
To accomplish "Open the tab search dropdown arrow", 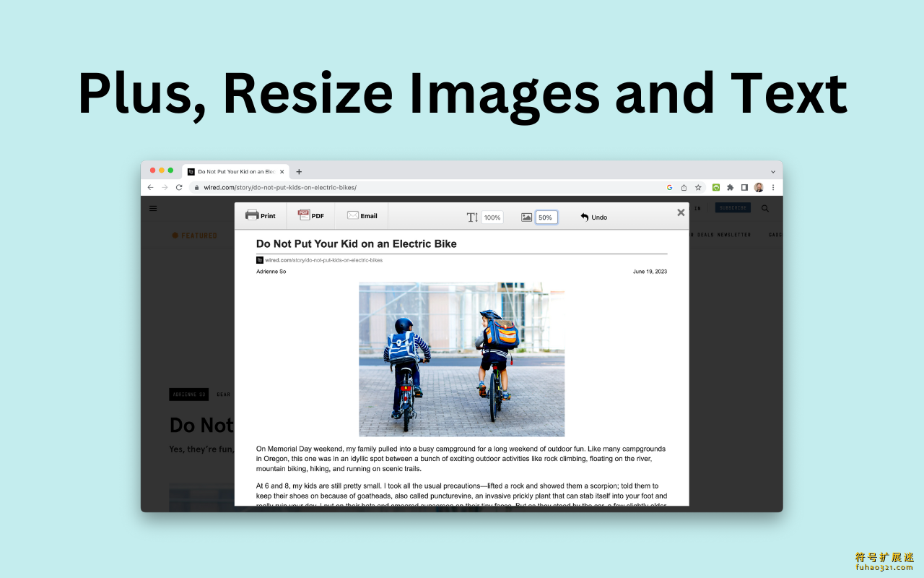I will pyautogui.click(x=773, y=172).
